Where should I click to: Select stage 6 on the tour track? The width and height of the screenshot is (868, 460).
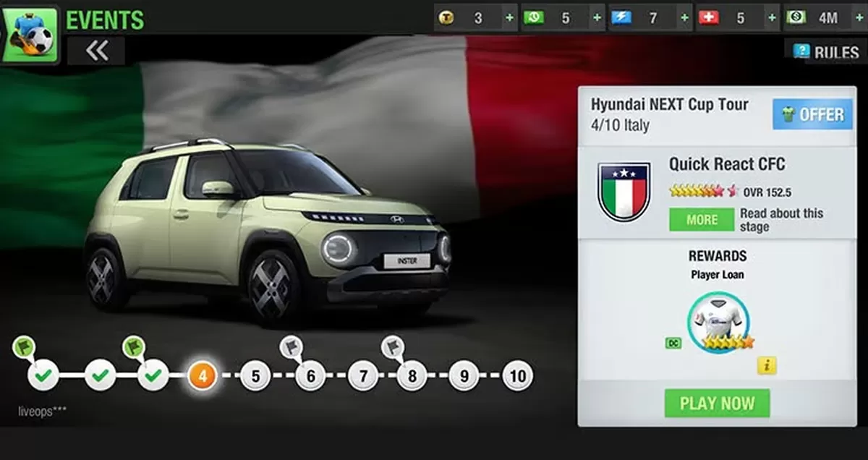click(310, 376)
